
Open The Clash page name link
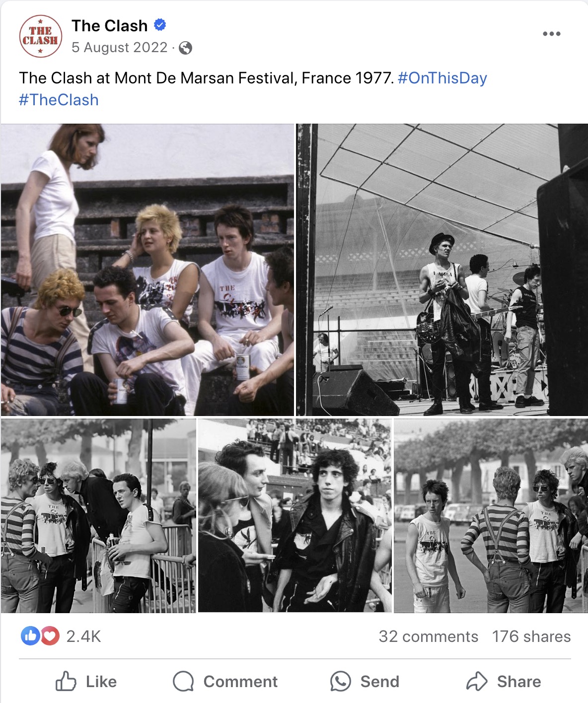pos(109,25)
